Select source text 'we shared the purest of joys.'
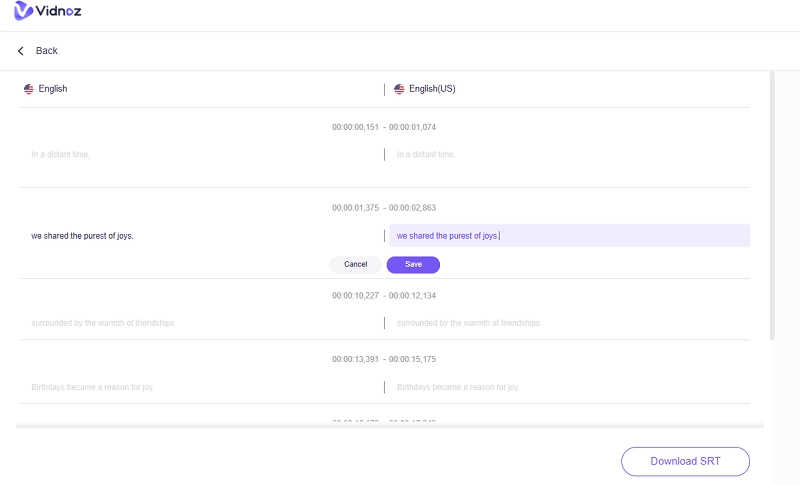The width and height of the screenshot is (800, 485). pos(82,236)
